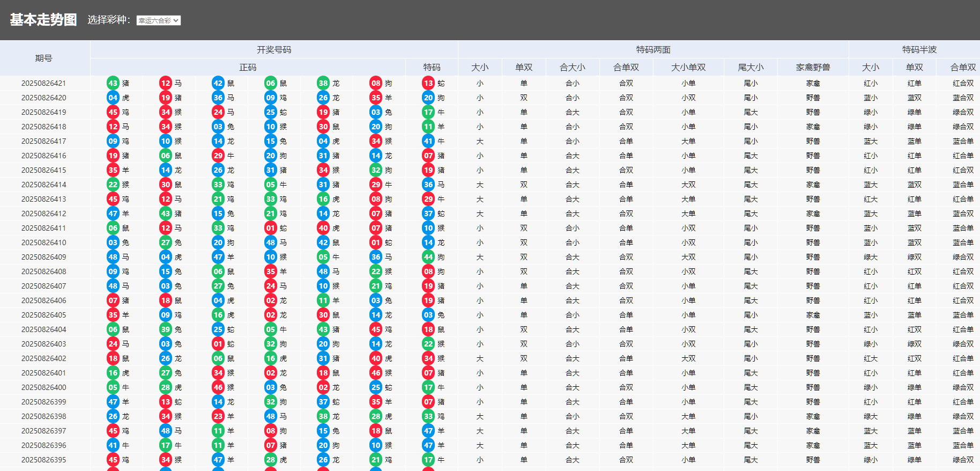Select blue 特码 ball 41 in issue 20250826417
Viewport: 980px width, 471px height.
tap(428, 141)
